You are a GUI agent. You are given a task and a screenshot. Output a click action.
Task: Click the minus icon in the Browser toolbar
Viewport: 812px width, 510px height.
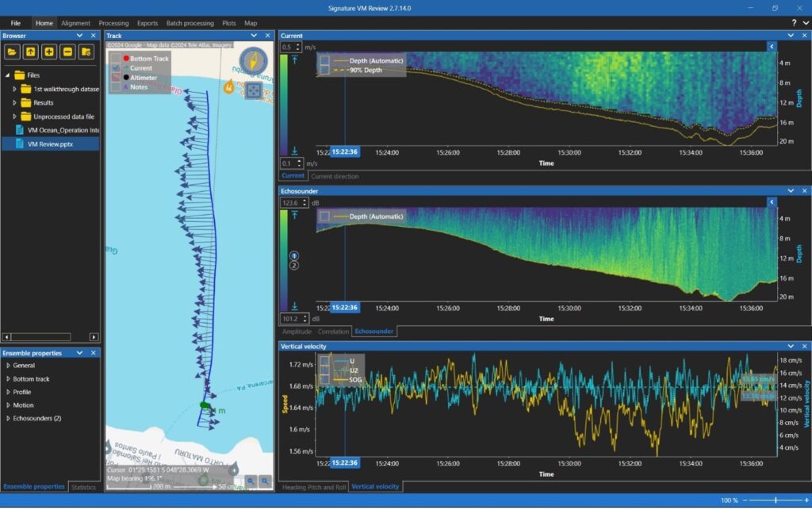tap(66, 52)
